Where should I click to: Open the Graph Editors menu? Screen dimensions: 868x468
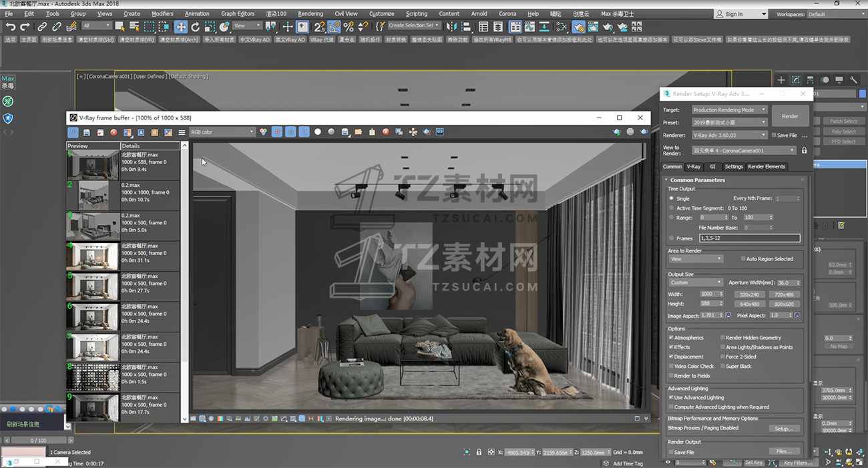tap(238, 13)
